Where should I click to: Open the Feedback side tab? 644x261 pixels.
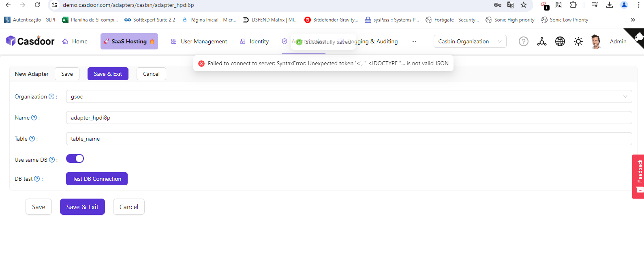click(638, 176)
